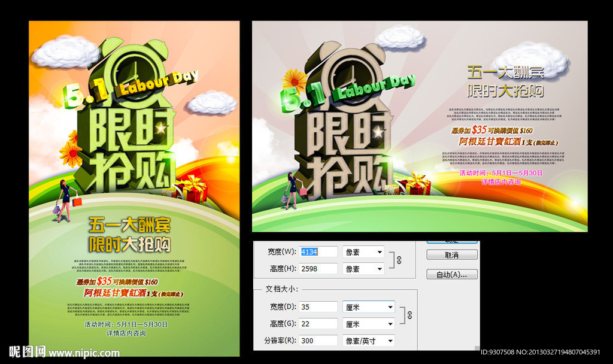
Task: Click the document height field showing 22
Action: tap(318, 324)
